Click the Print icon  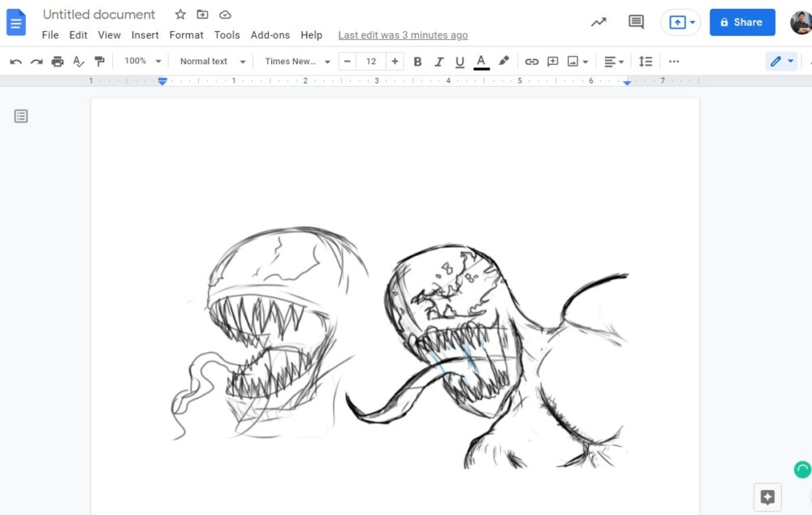click(x=58, y=62)
